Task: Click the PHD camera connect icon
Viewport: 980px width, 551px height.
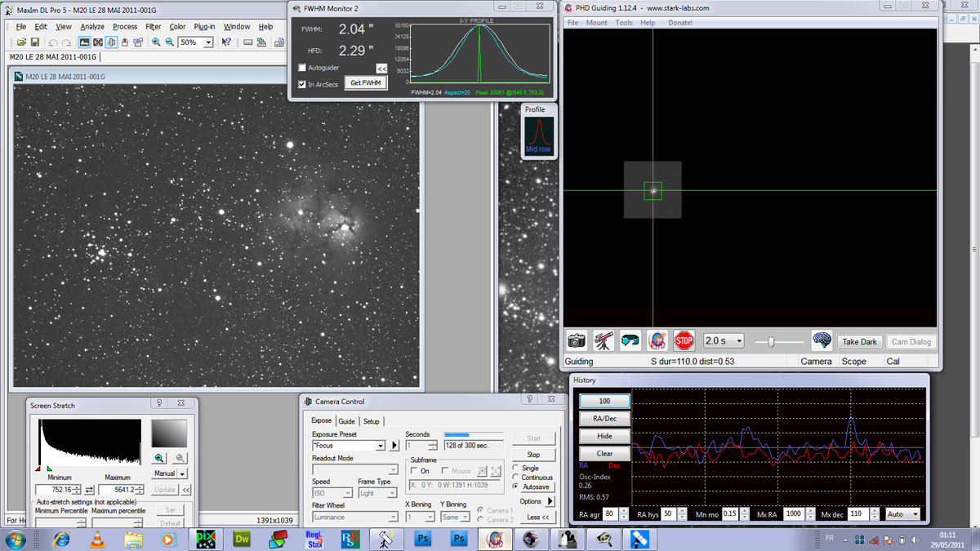Action: [577, 341]
